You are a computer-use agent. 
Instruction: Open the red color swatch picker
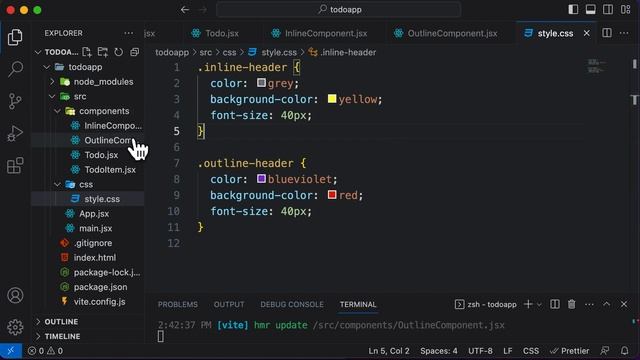click(332, 195)
